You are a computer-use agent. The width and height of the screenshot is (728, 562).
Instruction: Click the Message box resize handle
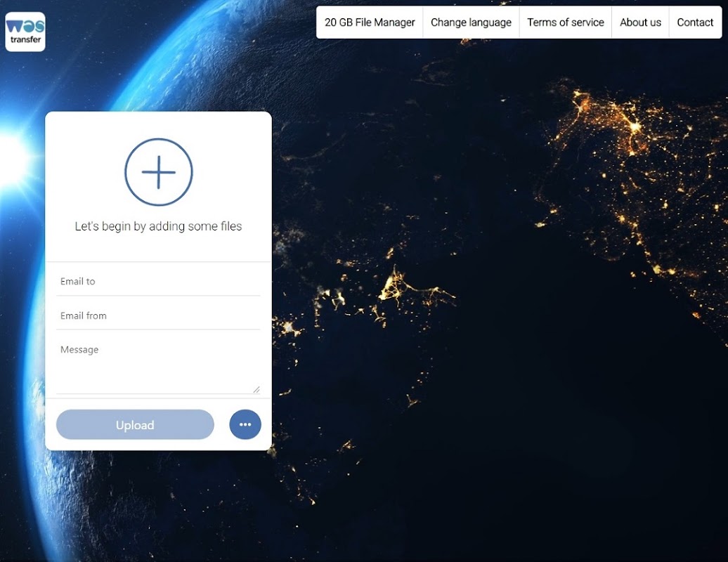point(256,389)
